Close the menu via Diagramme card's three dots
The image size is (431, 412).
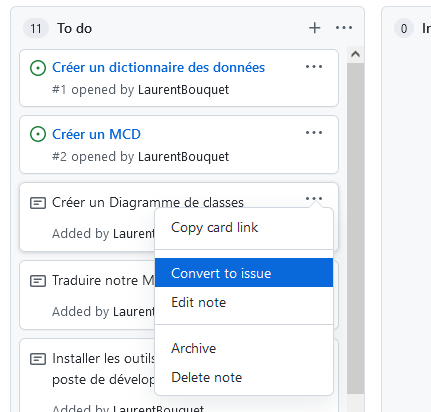point(314,199)
